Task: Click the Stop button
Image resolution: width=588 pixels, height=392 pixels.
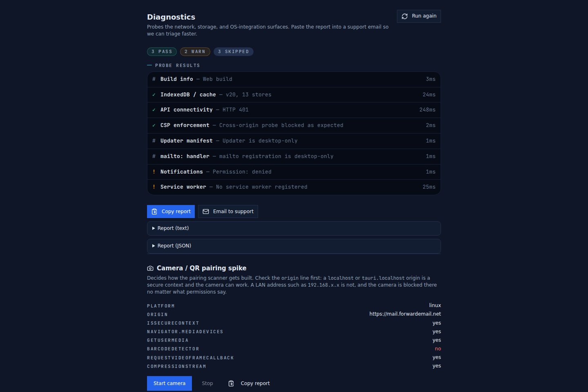Action: tap(207, 383)
